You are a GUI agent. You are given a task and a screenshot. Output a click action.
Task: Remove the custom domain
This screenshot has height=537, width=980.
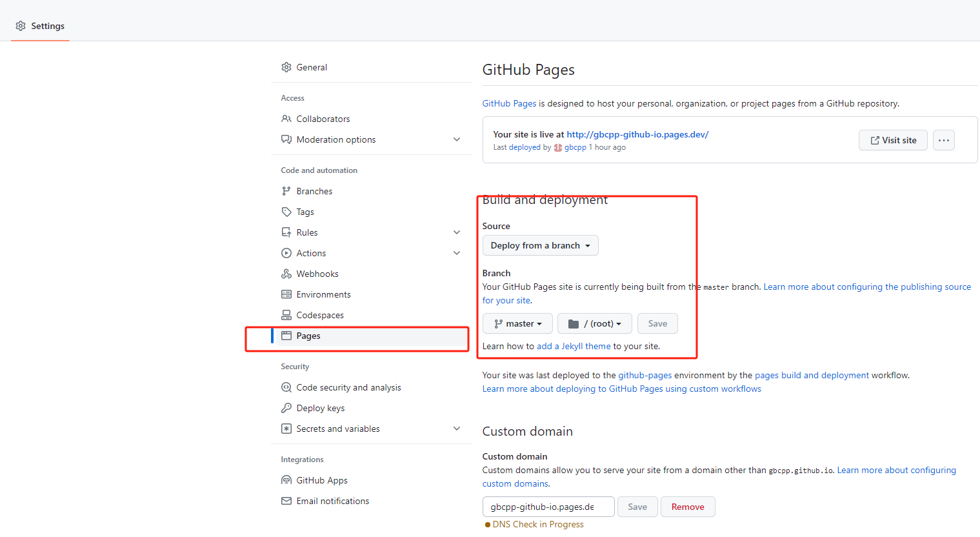point(687,507)
